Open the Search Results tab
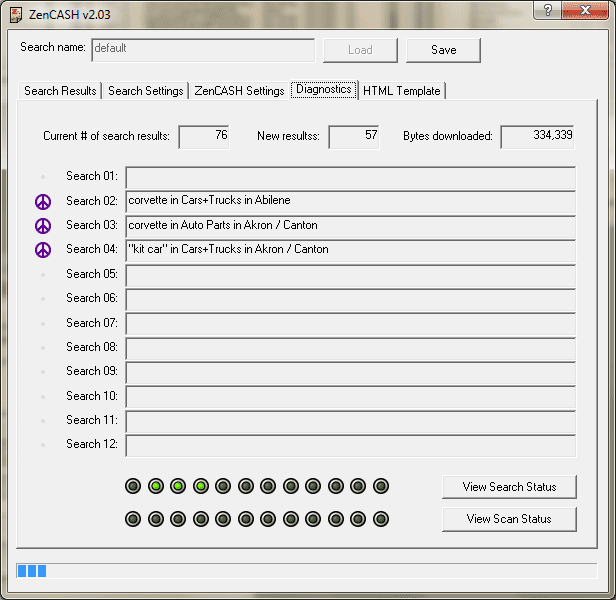 [x=60, y=91]
